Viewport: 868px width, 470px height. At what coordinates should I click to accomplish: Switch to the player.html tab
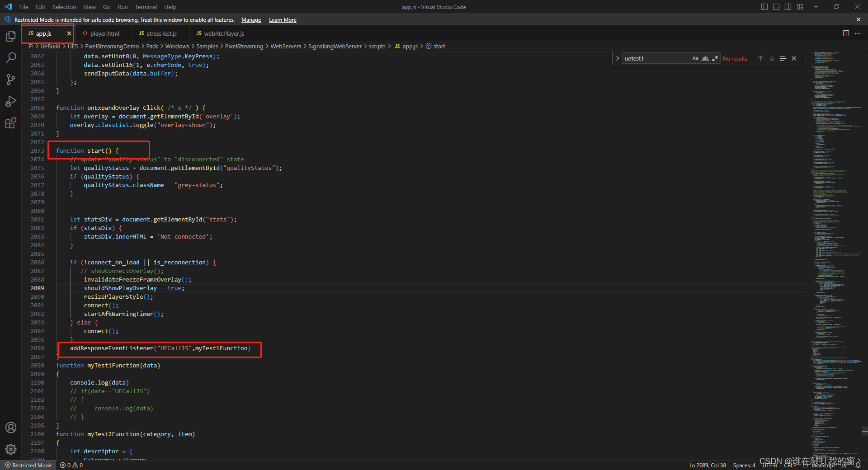[x=104, y=33]
